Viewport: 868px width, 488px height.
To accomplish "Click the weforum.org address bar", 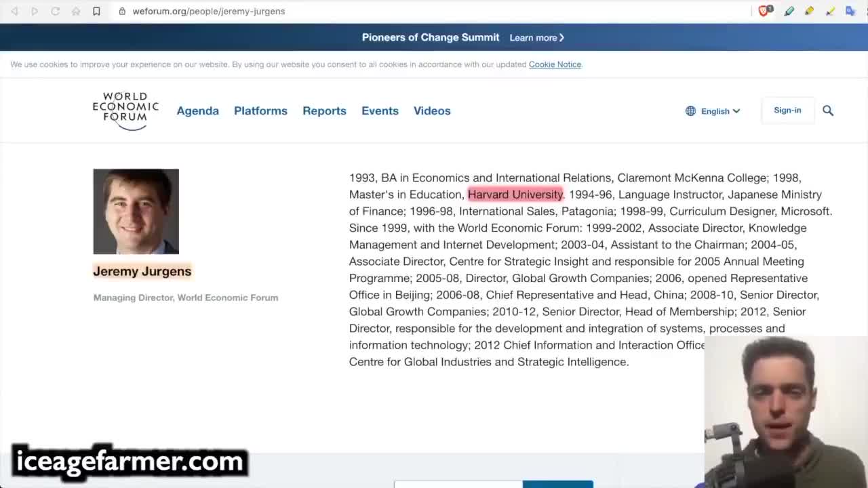I will tap(208, 11).
